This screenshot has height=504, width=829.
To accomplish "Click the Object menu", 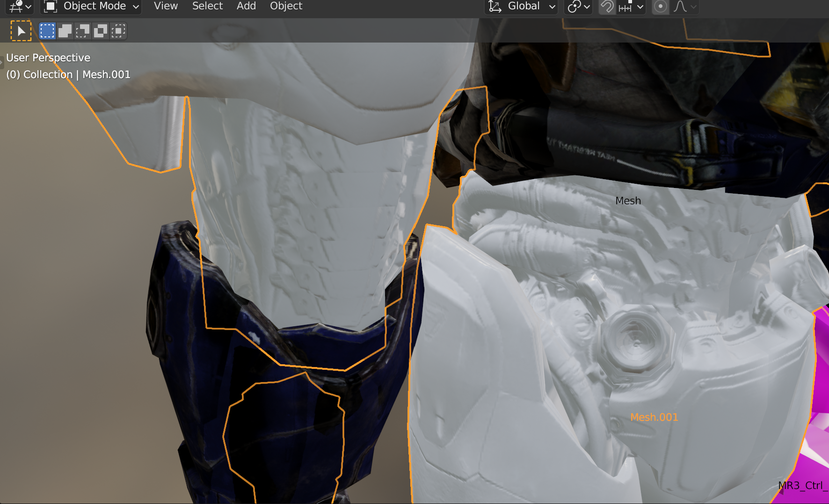I will pyautogui.click(x=286, y=6).
